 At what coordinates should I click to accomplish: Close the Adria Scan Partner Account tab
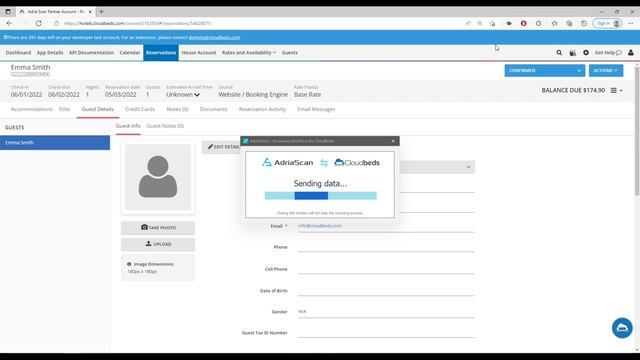90,12
